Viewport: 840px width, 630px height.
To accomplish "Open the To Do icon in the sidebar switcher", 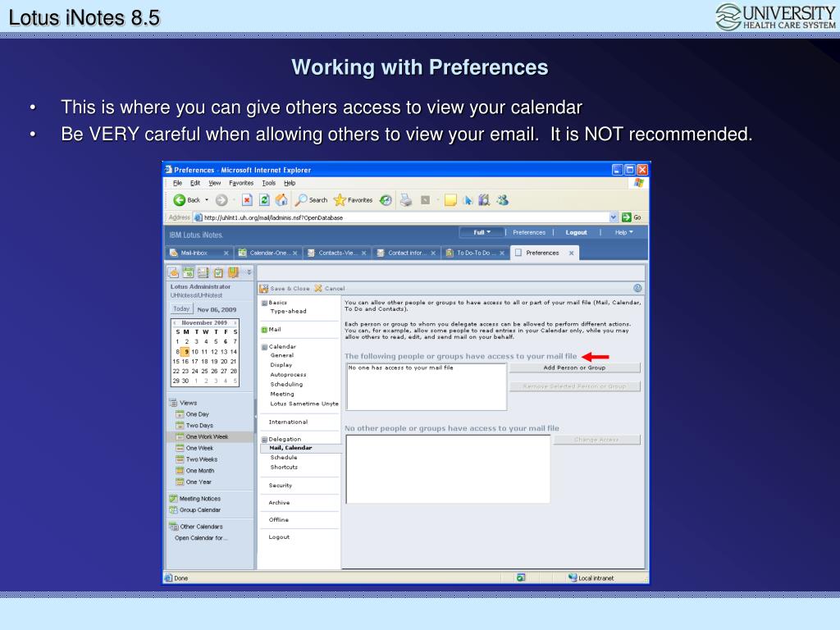I will click(218, 272).
